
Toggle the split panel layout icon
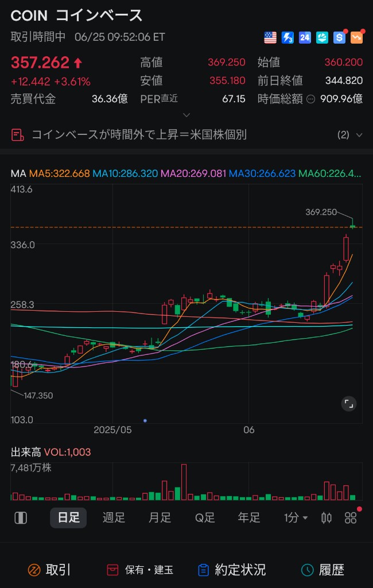pyautogui.click(x=21, y=518)
